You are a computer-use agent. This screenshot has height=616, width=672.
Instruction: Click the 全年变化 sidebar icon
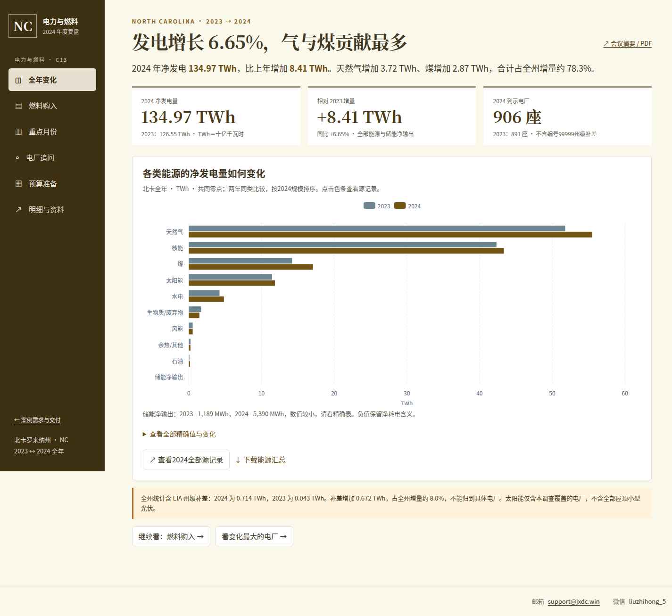tap(18, 80)
